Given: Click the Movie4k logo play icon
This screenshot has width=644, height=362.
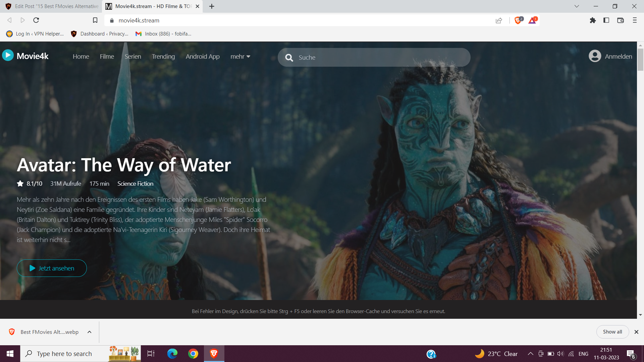Looking at the screenshot, I should 8,55.
